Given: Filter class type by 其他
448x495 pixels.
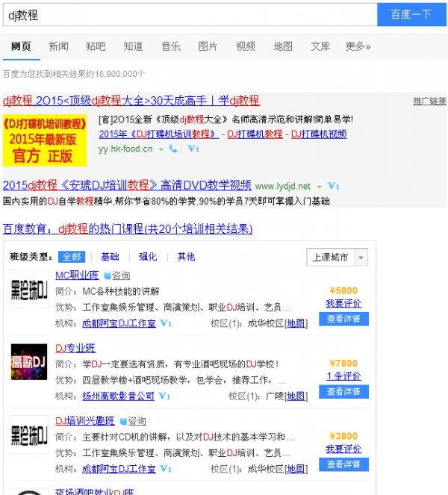Looking at the screenshot, I should point(186,257).
